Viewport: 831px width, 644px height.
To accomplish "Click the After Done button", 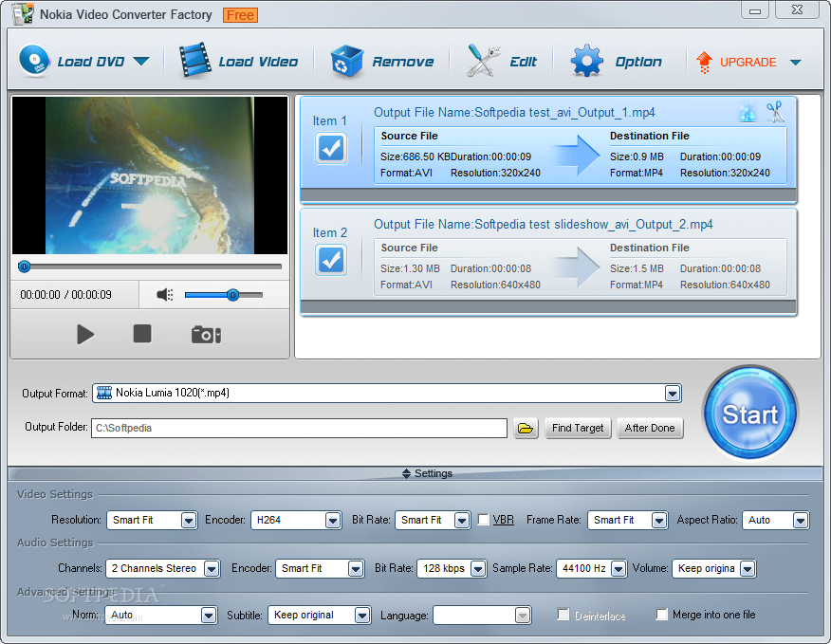I will pyautogui.click(x=650, y=429).
